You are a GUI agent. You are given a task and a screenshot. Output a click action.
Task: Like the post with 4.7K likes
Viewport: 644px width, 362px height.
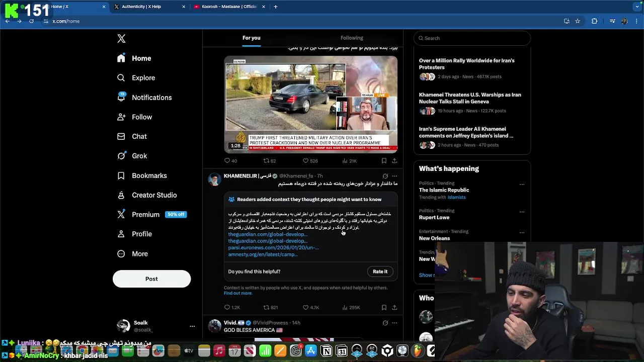pos(311,307)
